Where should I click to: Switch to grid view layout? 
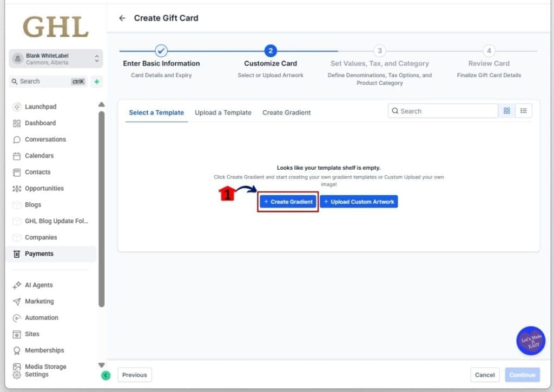(x=507, y=111)
